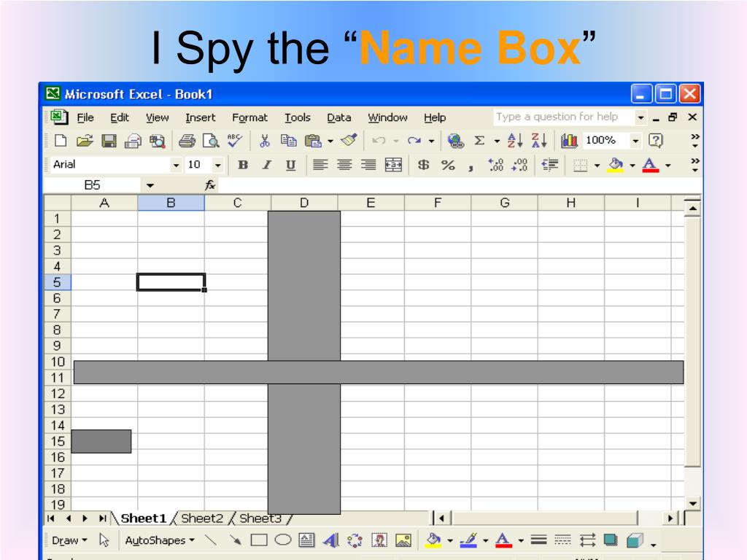Open the Arial font name dropdown

(176, 165)
